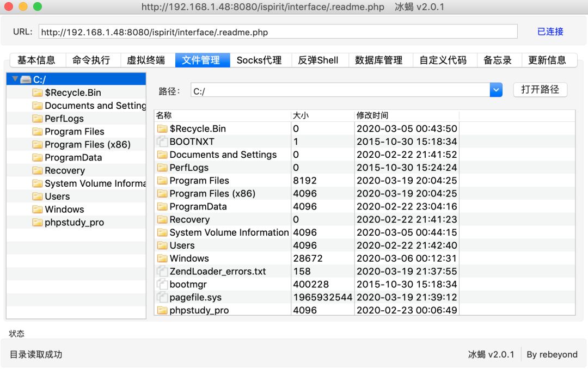Click the $Recycle.Bin folder icon in file list
Screen dimensions: 588x369
pos(162,128)
